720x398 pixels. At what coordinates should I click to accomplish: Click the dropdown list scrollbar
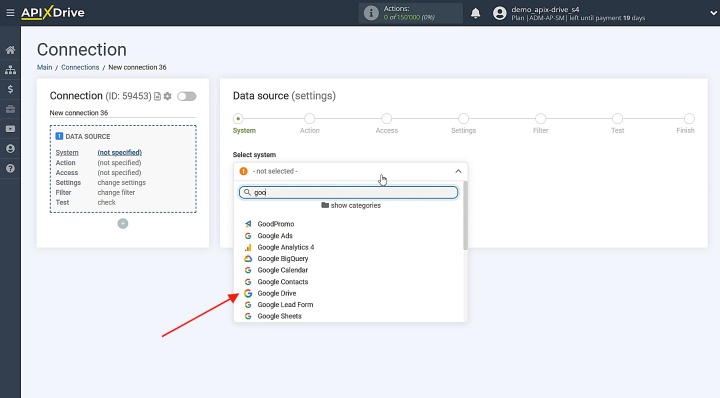[x=465, y=216]
